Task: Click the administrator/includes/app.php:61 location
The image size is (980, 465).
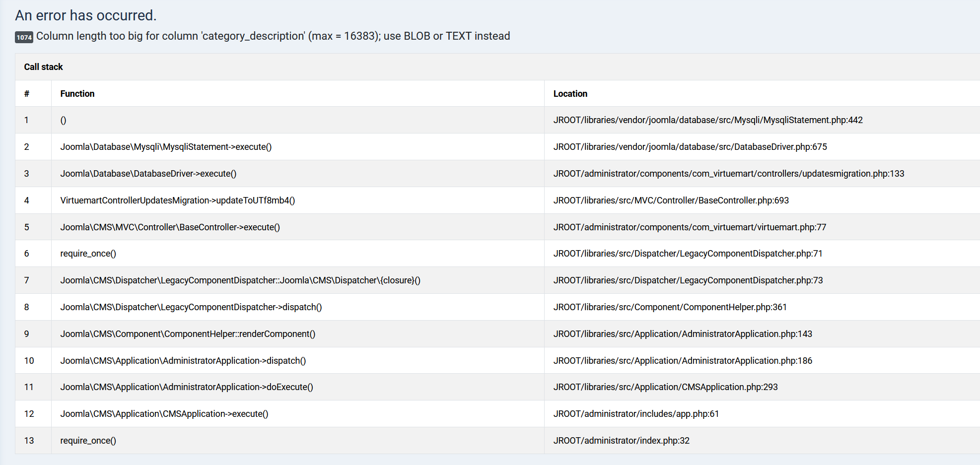Action: [x=636, y=414]
